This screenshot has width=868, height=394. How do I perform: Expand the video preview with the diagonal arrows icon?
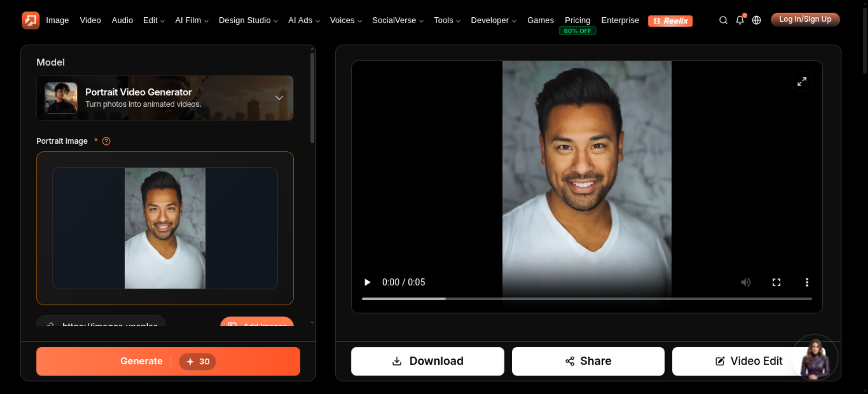(x=802, y=82)
